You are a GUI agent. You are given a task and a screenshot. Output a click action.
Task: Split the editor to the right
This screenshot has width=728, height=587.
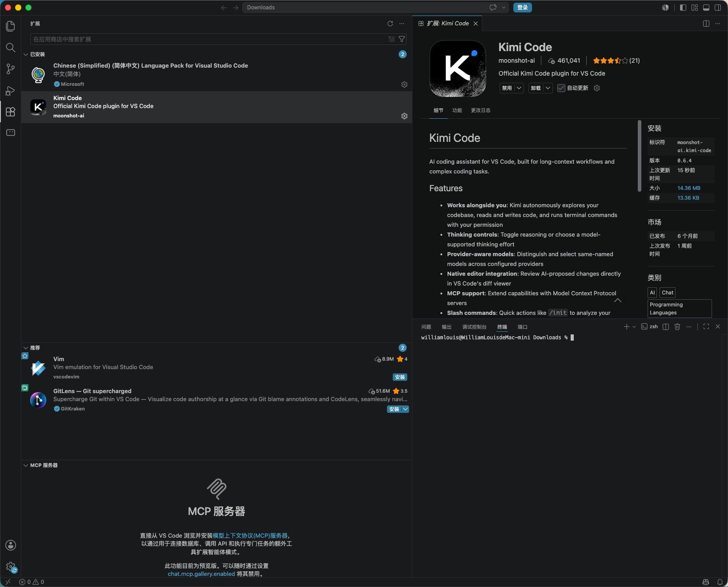click(706, 24)
